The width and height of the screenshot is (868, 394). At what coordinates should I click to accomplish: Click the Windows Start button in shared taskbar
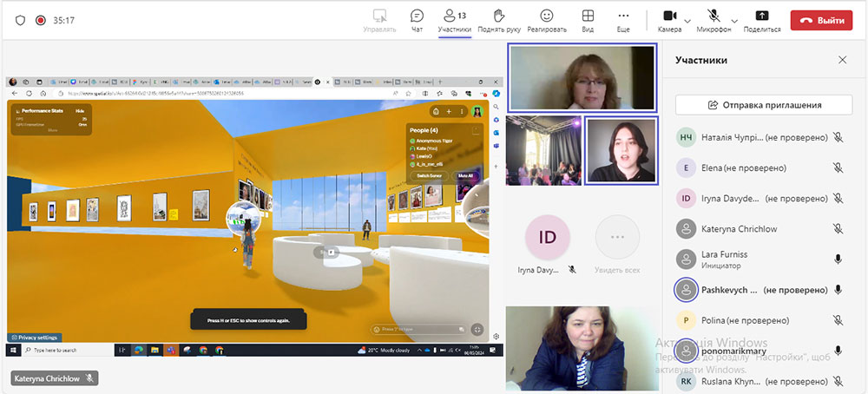point(13,350)
